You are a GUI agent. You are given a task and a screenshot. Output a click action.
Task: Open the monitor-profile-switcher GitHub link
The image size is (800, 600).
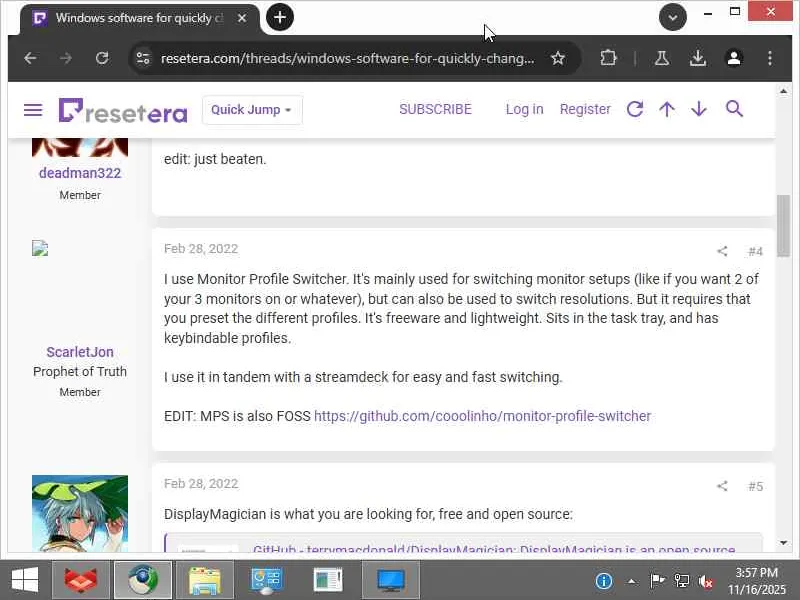point(483,416)
